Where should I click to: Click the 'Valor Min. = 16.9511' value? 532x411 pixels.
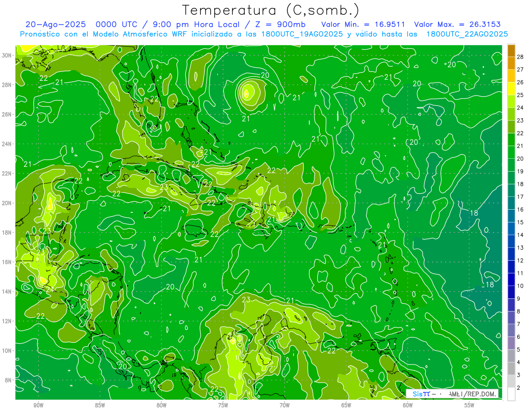363,24
